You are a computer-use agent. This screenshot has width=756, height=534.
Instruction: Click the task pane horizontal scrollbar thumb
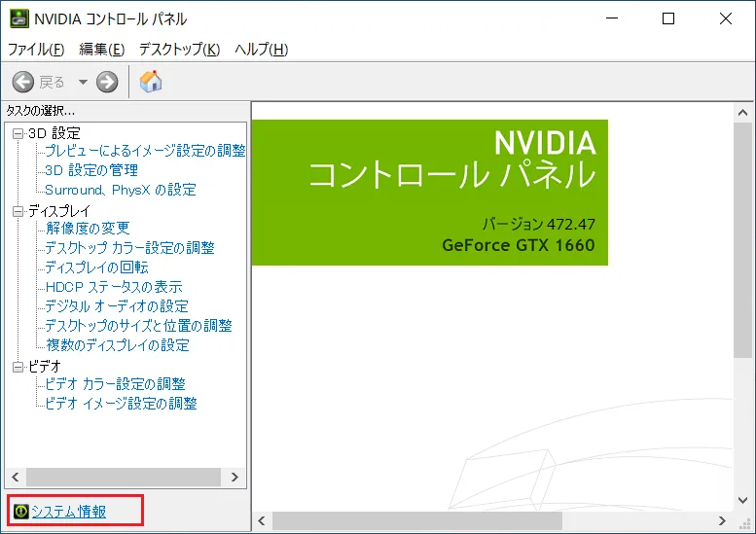[124, 478]
